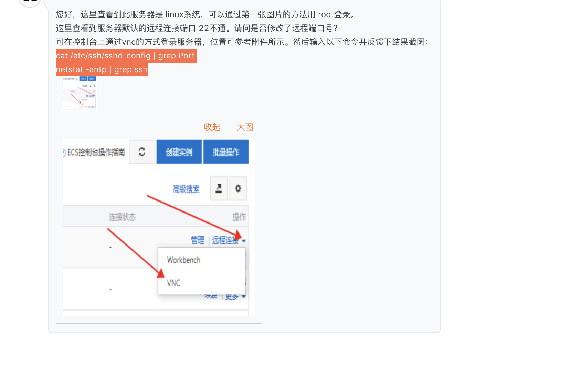The height and width of the screenshot is (392, 581).
Task: Open the column settings gear icon
Action: point(238,188)
